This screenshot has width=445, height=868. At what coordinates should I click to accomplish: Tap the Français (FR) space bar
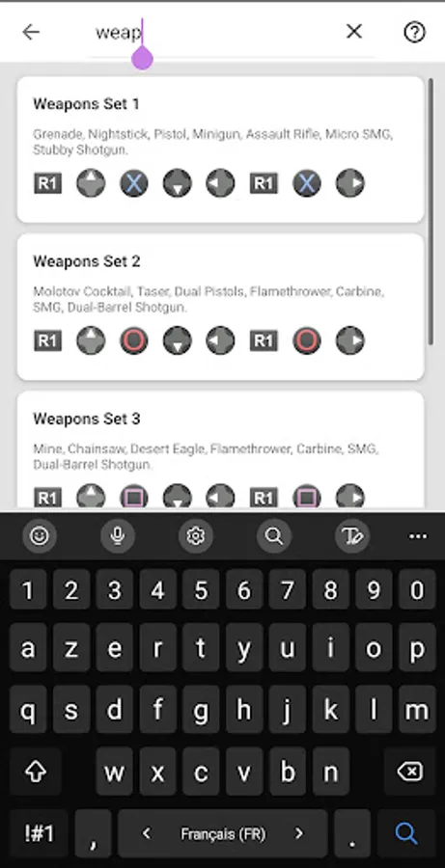point(223,833)
